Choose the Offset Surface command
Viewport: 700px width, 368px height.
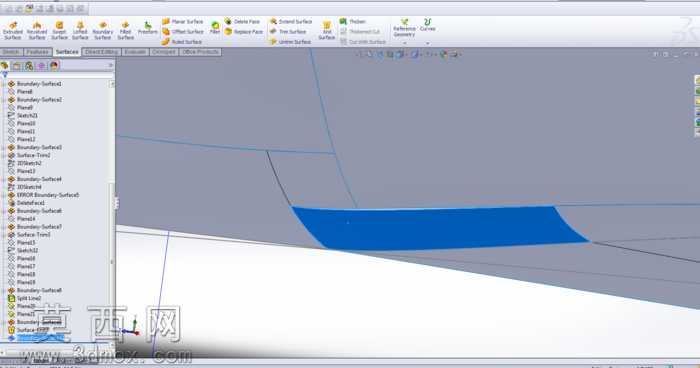coord(182,32)
